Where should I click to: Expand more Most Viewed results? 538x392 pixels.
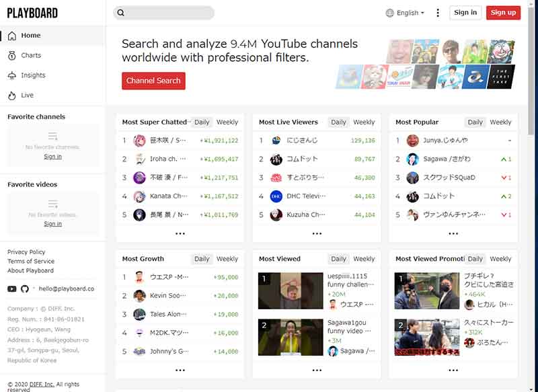(x=317, y=370)
